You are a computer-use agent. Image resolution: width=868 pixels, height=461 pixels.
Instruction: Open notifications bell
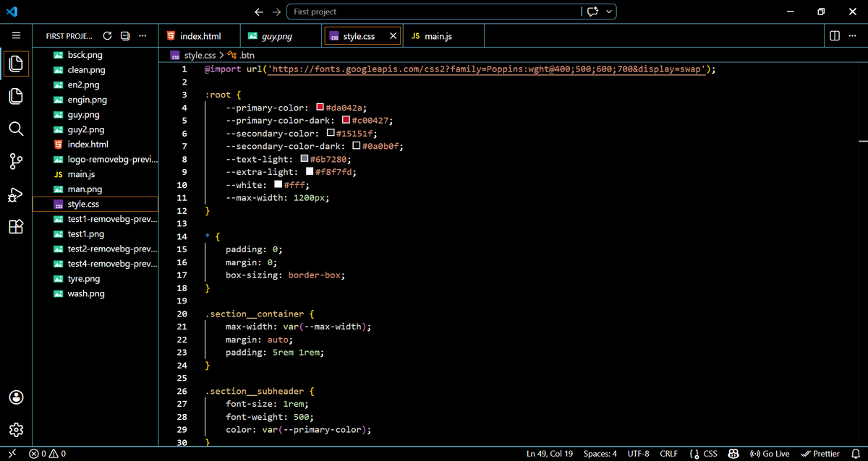pyautogui.click(x=855, y=453)
